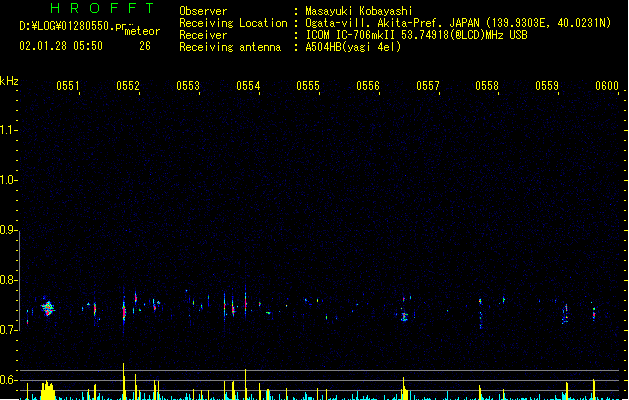
Task: Click the tallest yellow power spike near 0552
Action: 124,381
